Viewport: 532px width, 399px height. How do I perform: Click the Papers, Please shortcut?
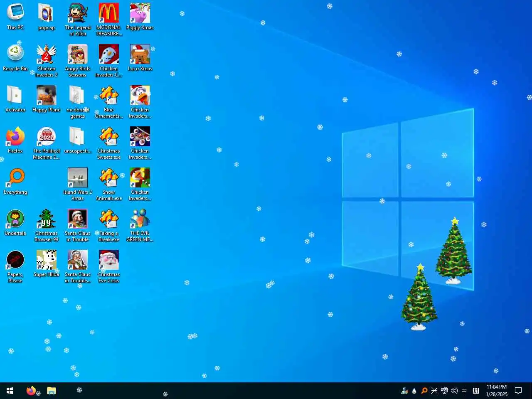pos(15,267)
